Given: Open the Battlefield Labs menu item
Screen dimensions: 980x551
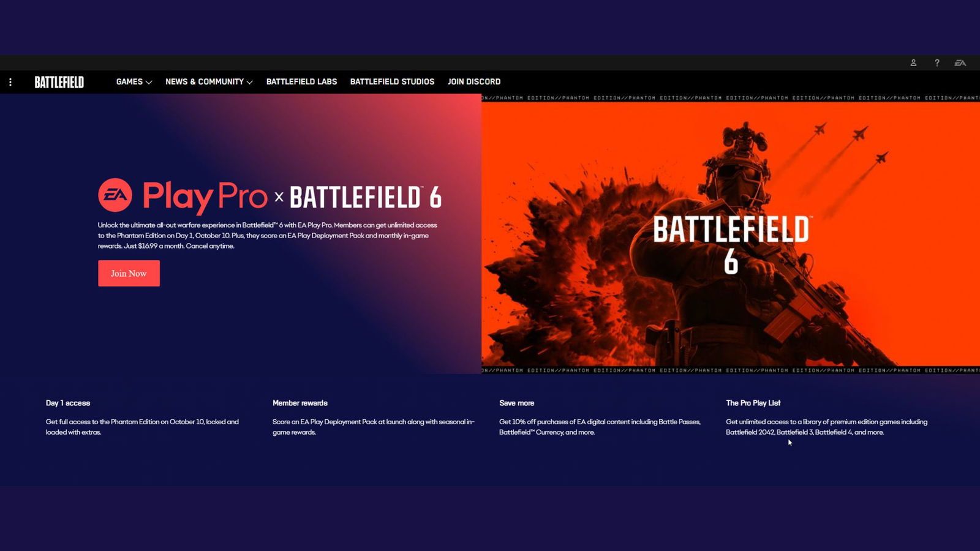Looking at the screenshot, I should [301, 82].
